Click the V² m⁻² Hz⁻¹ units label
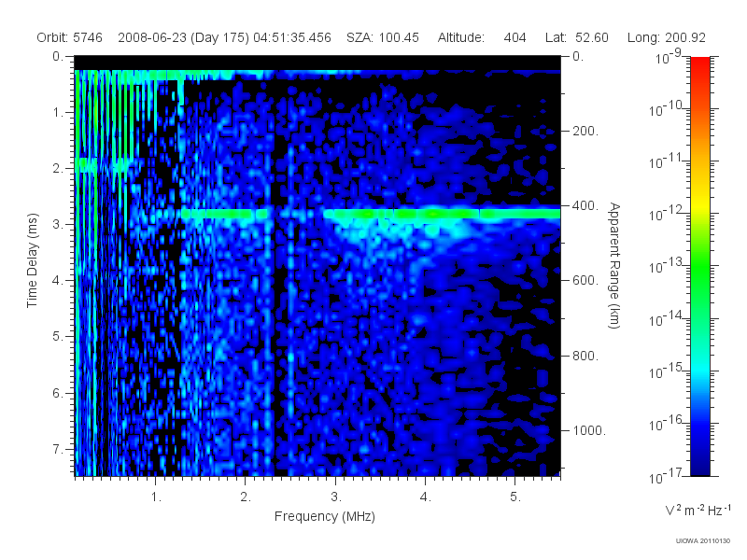This screenshot has width=747, height=560. tap(698, 510)
